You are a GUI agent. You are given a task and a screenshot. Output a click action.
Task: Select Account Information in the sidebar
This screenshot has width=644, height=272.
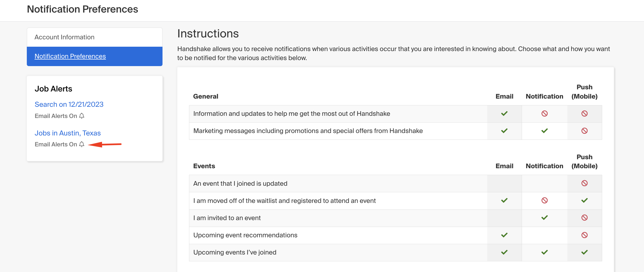coord(65,37)
